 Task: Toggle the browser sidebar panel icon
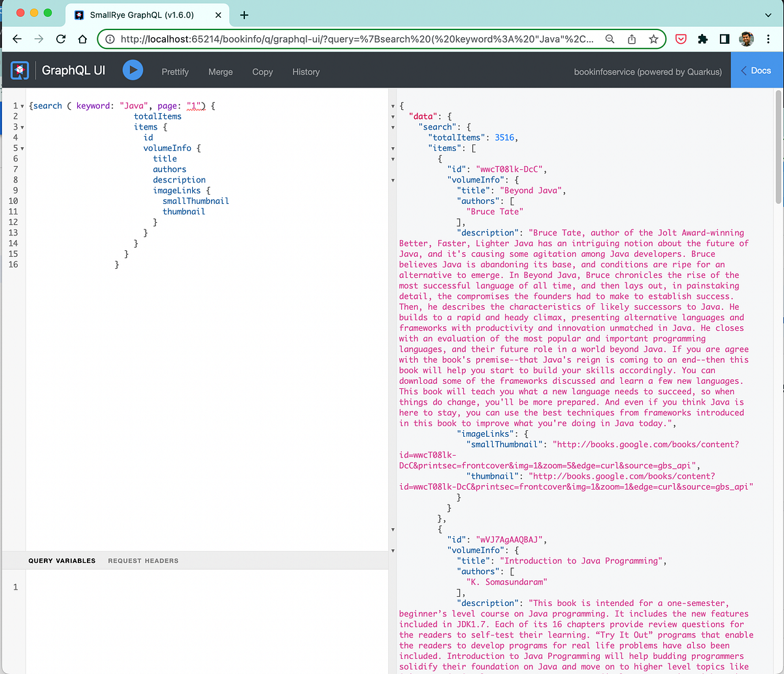(x=724, y=39)
